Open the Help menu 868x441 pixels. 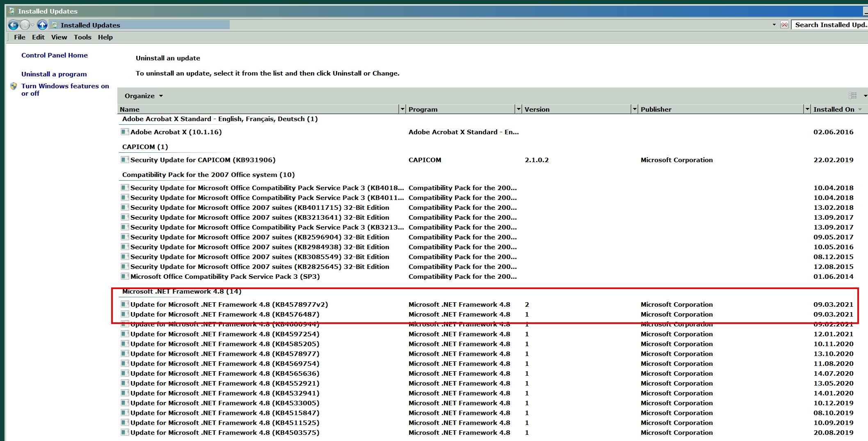pos(105,37)
